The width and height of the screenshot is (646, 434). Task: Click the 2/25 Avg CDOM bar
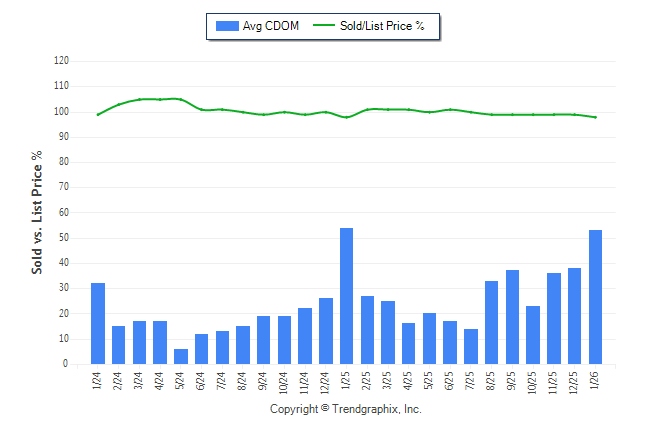pos(368,330)
